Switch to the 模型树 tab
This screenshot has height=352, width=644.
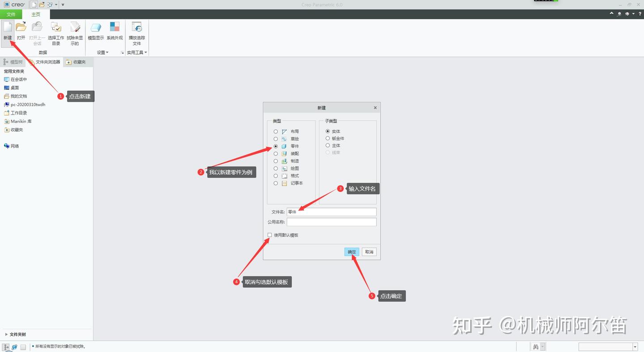click(x=13, y=62)
